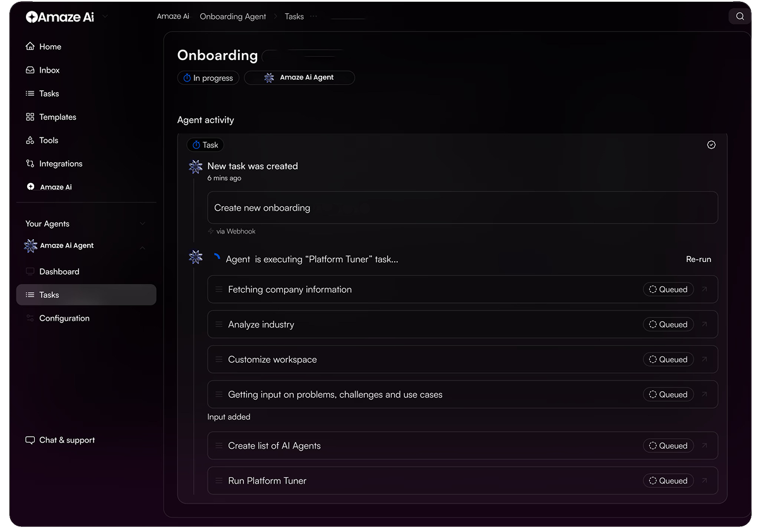Collapse the Amaze Ai Agent sidebar group
Screen dimensions: 761x532
[142, 248]
